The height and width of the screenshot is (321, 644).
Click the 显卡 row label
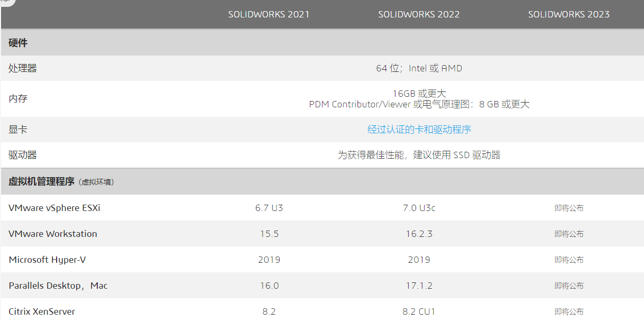18,130
